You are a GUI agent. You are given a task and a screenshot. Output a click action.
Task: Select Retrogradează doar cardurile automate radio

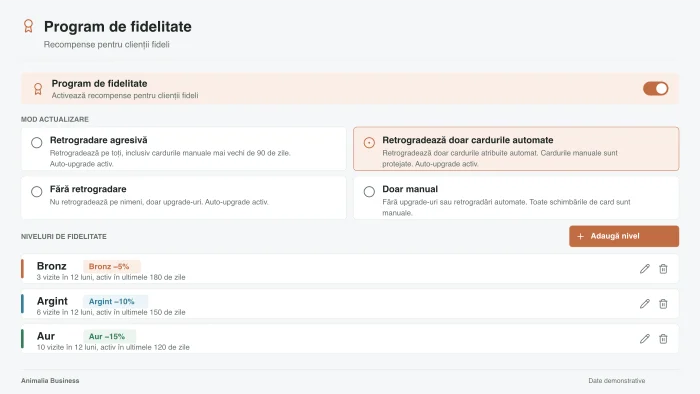(369, 142)
